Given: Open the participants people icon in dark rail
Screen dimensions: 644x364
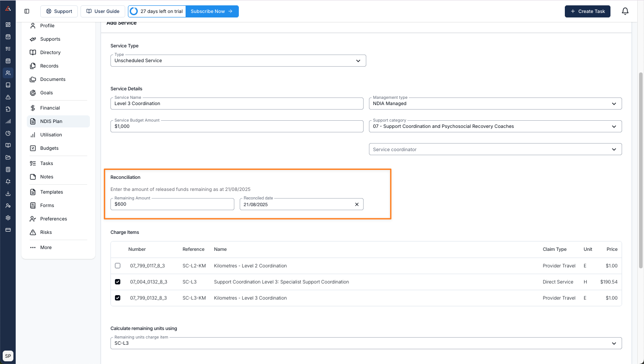Looking at the screenshot, I should coord(8,73).
